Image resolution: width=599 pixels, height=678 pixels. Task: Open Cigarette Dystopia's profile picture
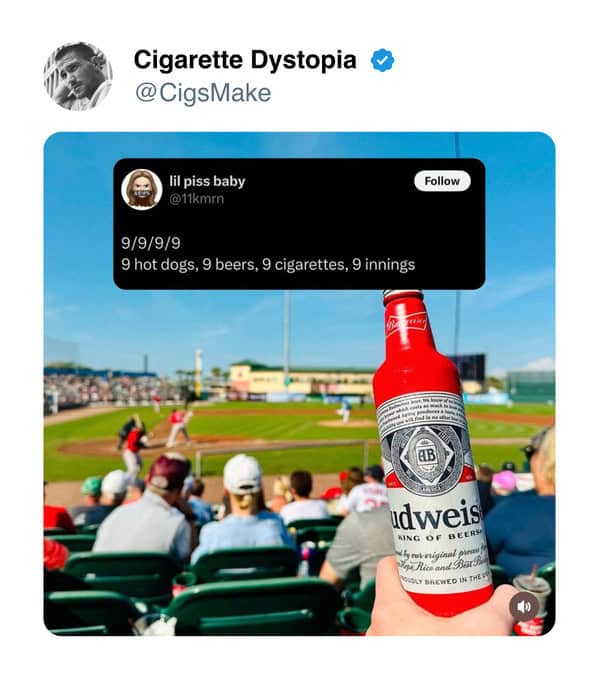click(78, 76)
